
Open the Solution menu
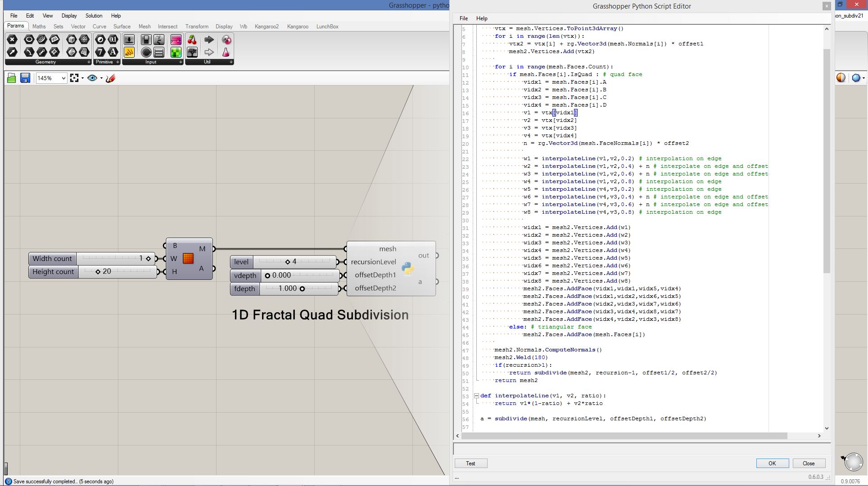[x=94, y=16]
